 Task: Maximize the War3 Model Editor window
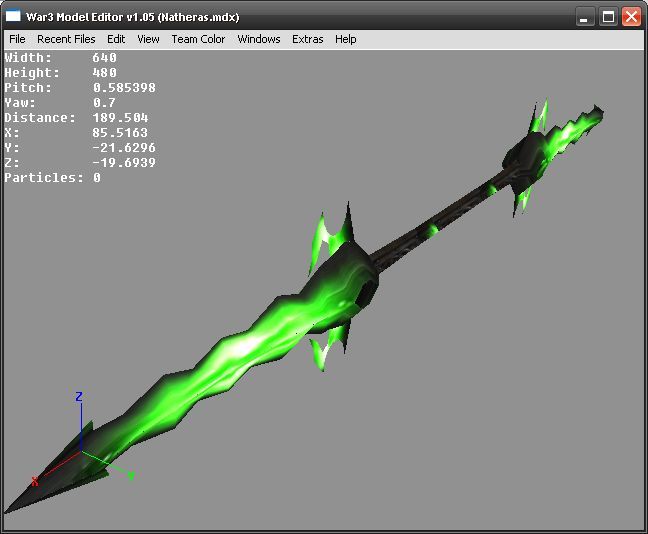608,17
